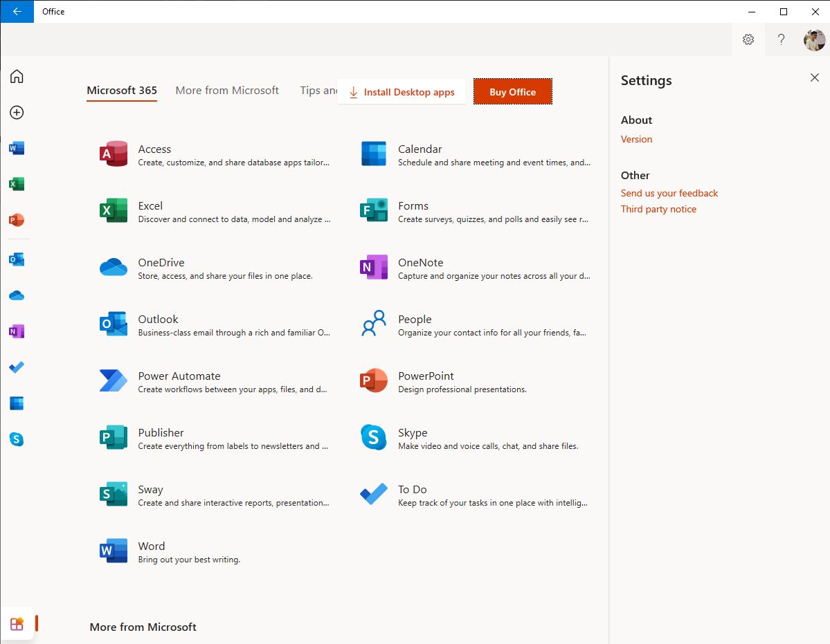Open PowerPoint from the sidebar
This screenshot has width=830, height=644.
point(17,220)
